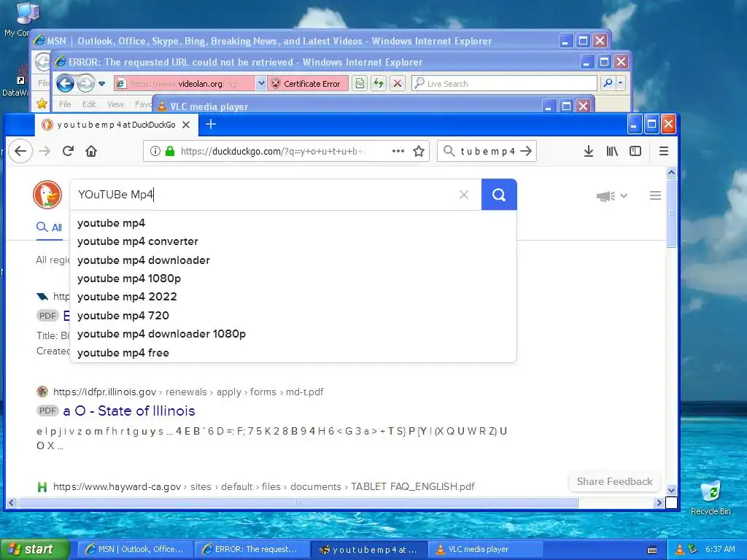Refresh page in IE ERROR window
747x560 pixels.
(379, 84)
